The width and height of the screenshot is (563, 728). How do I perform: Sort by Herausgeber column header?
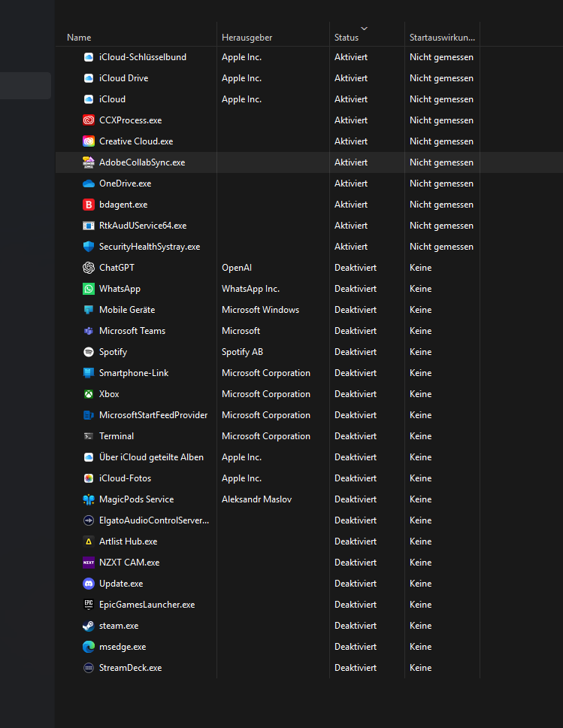click(247, 38)
